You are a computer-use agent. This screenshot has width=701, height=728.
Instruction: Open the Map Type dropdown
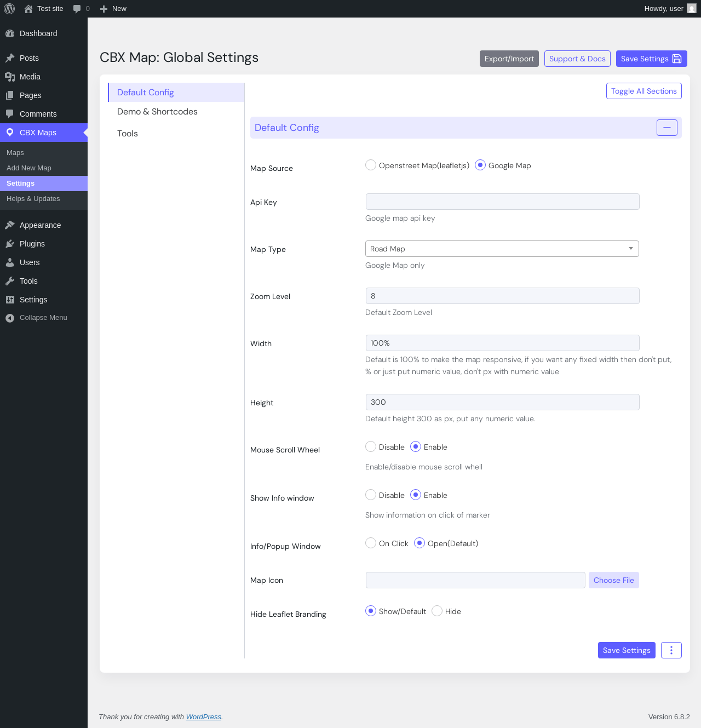coord(502,249)
